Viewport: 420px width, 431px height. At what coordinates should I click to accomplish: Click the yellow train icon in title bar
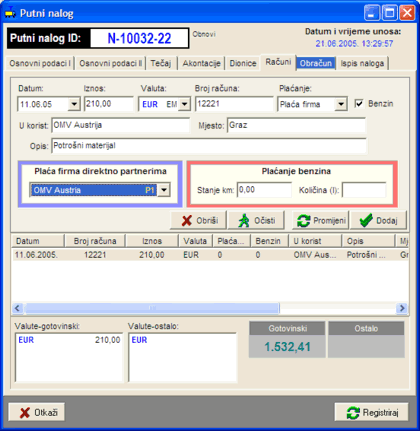(10, 13)
